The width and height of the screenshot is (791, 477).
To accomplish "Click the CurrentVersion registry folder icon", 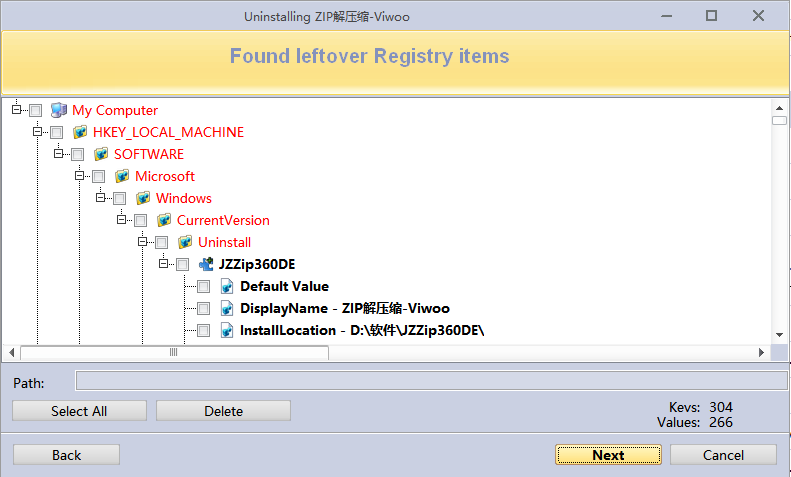I will click(x=164, y=220).
